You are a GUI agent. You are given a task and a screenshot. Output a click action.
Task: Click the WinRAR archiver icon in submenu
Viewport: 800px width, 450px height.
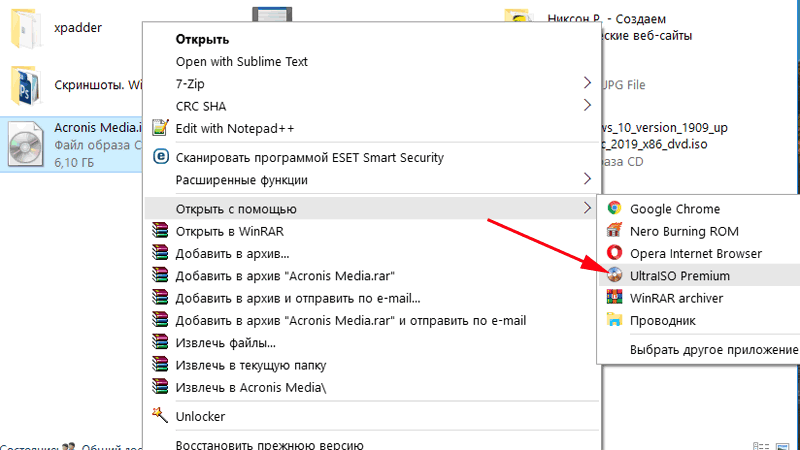click(x=614, y=297)
